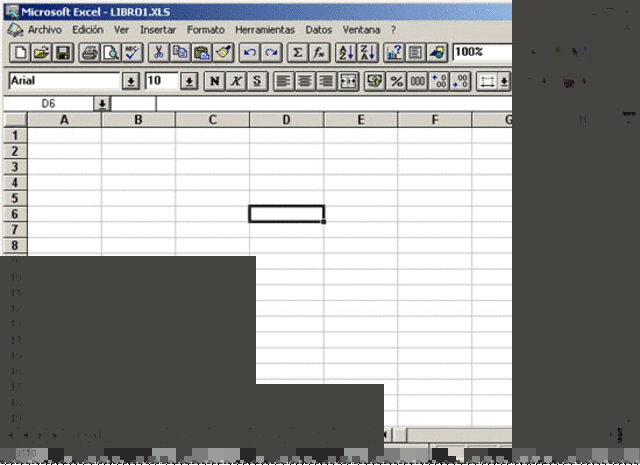
Task: Open the Datos menu
Action: pyautogui.click(x=319, y=30)
